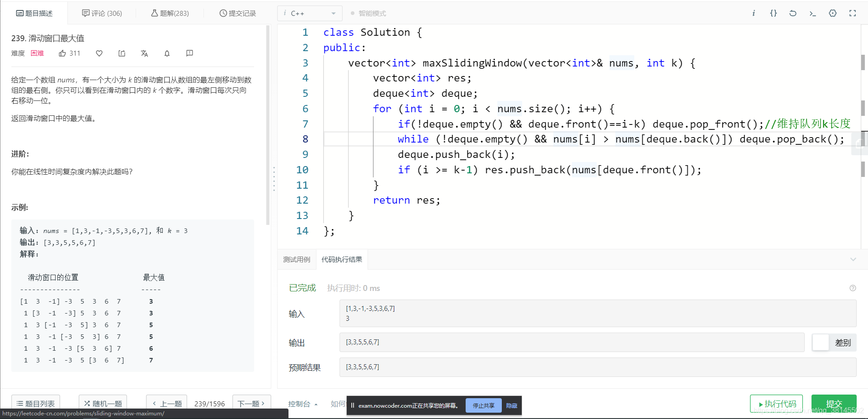This screenshot has height=419, width=868.
Task: Share the problem icon
Action: (122, 53)
